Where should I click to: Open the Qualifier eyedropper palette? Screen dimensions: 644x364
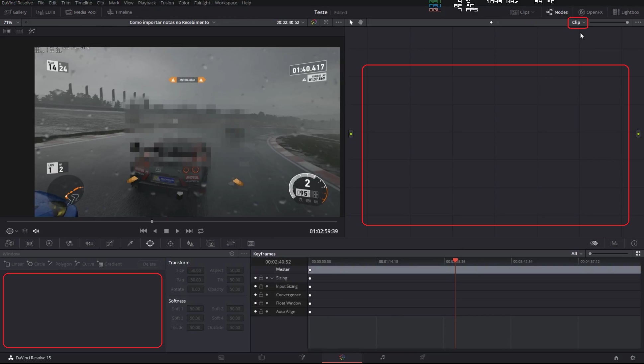click(x=130, y=243)
